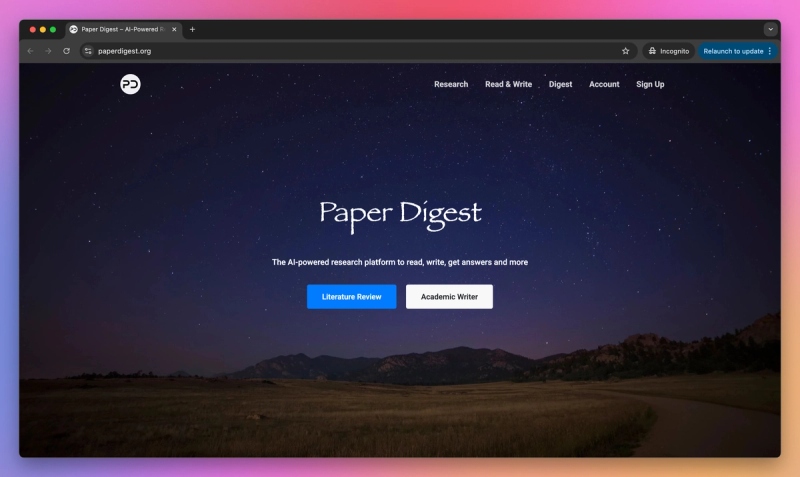Image resolution: width=800 pixels, height=477 pixels.
Task: Click the Paper Digest title heading
Action: tap(401, 215)
